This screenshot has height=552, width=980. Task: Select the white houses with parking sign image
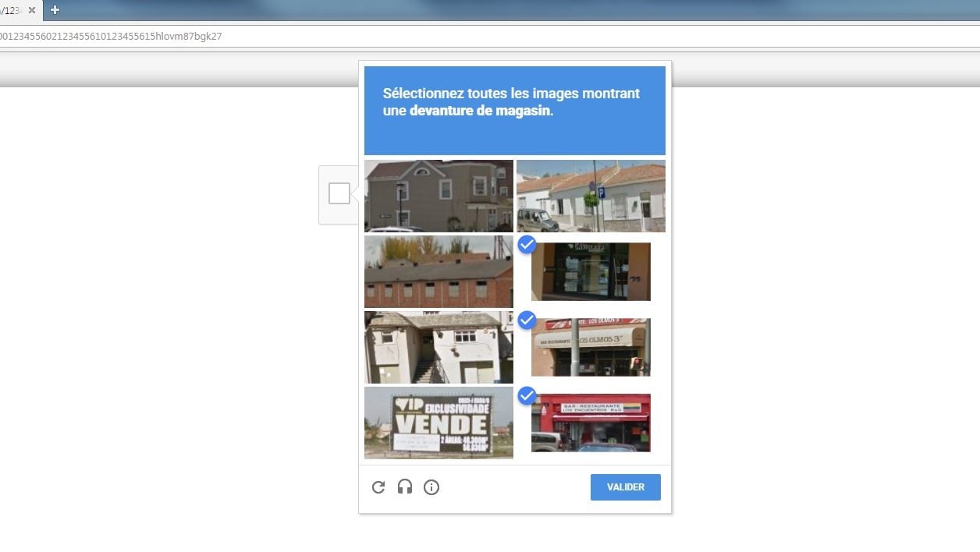click(x=591, y=196)
